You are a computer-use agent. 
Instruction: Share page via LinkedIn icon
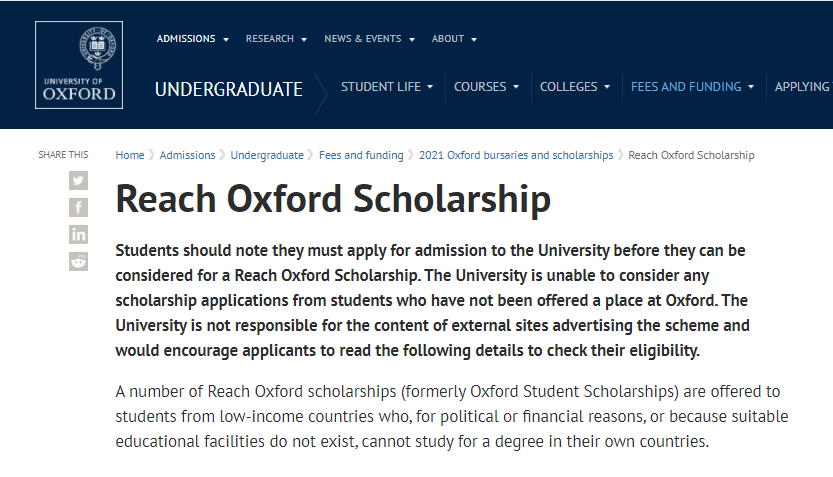(78, 234)
